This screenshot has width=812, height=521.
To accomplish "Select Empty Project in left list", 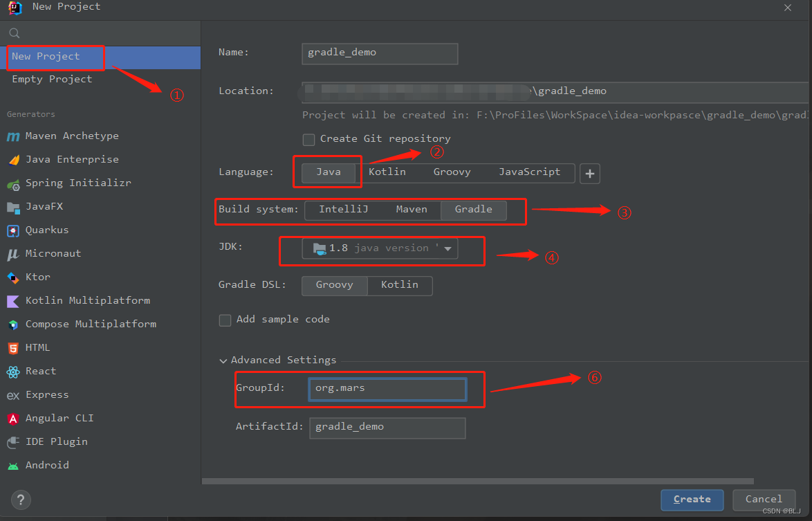I will (100, 80).
